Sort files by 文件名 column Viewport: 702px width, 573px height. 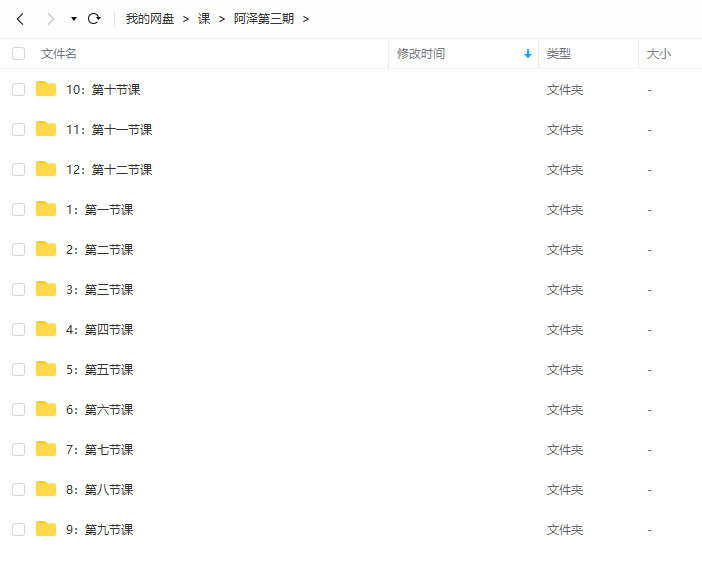(x=59, y=54)
